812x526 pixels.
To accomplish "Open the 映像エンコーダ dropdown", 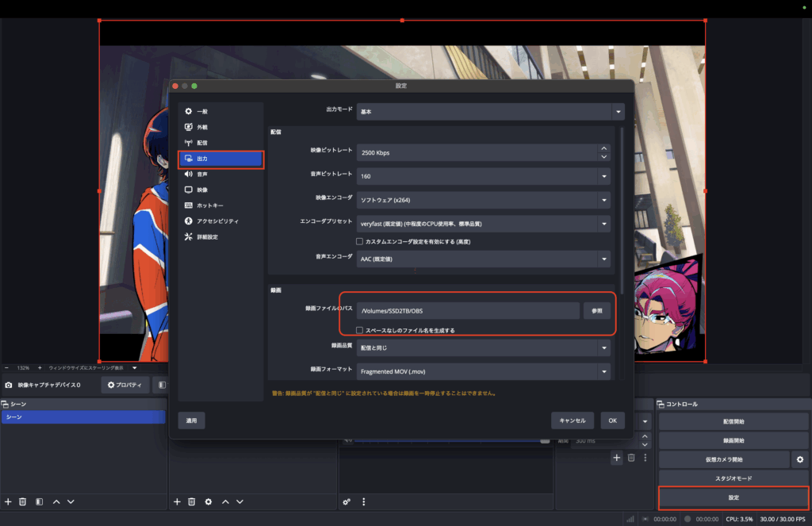I will pos(483,200).
